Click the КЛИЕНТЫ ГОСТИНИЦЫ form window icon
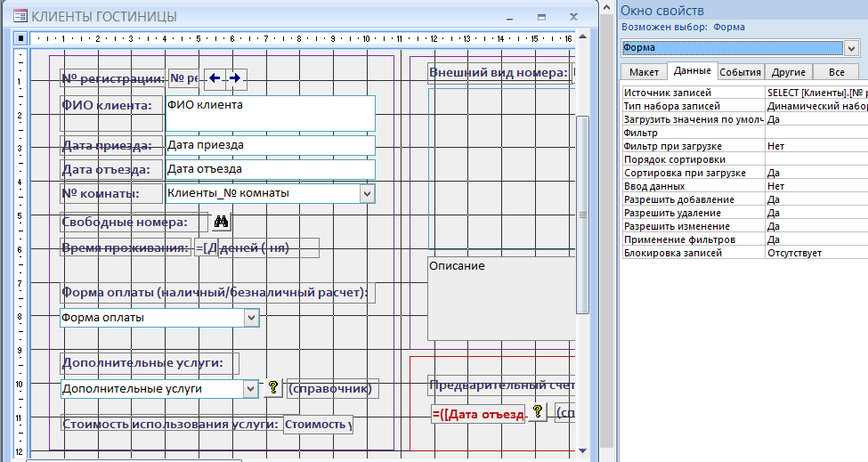The width and height of the screenshot is (868, 462). [20, 16]
